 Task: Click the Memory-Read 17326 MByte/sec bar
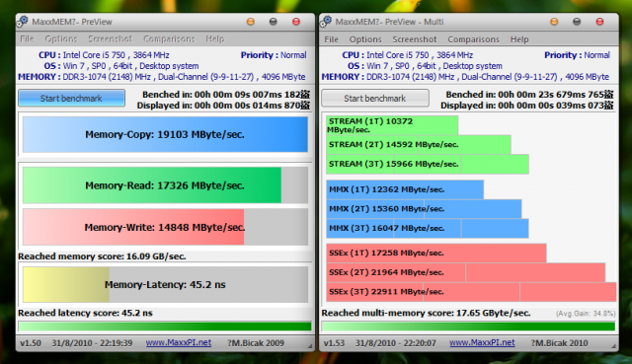tap(165, 185)
